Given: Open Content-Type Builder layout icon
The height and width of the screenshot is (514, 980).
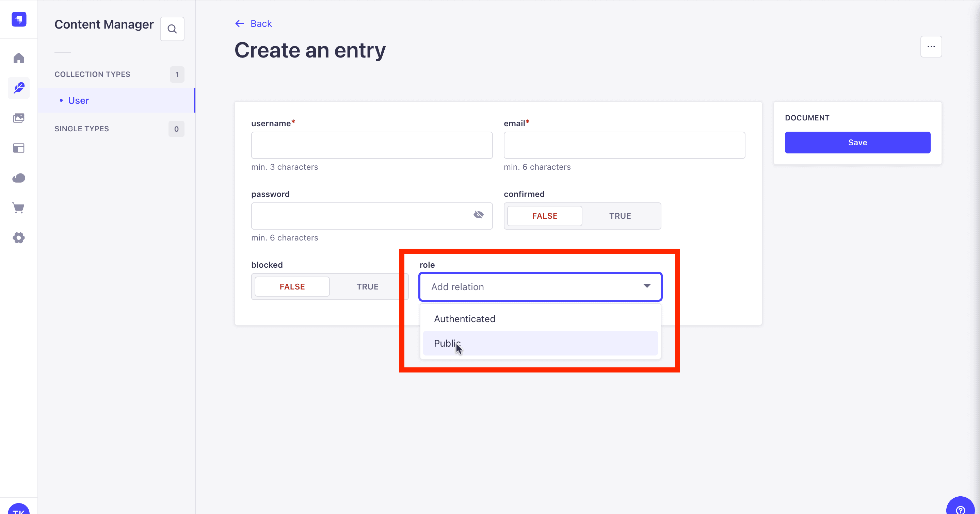Looking at the screenshot, I should pos(19,148).
